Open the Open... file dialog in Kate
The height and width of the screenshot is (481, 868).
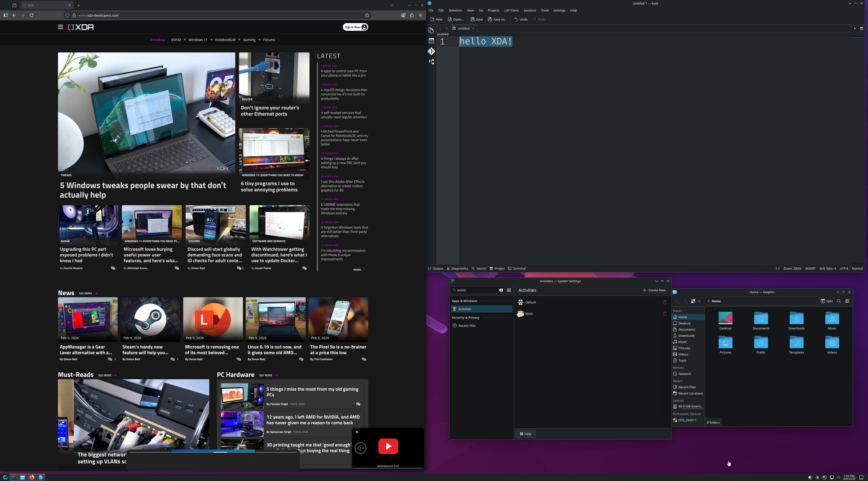coord(455,19)
